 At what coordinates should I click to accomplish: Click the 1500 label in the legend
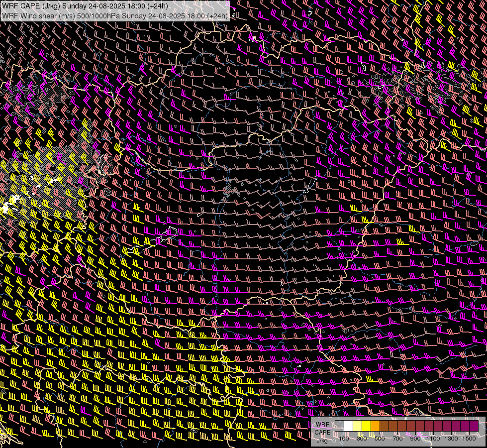pyautogui.click(x=469, y=439)
